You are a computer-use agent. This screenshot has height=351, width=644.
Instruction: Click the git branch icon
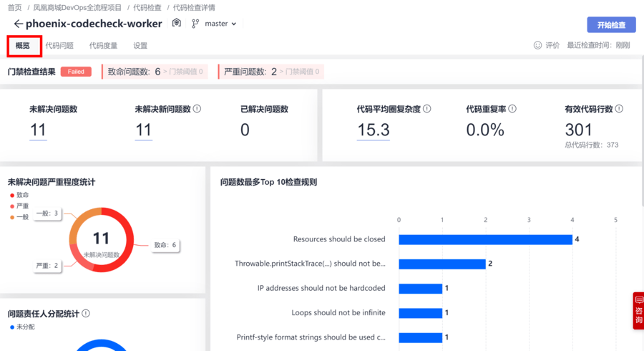tap(195, 24)
